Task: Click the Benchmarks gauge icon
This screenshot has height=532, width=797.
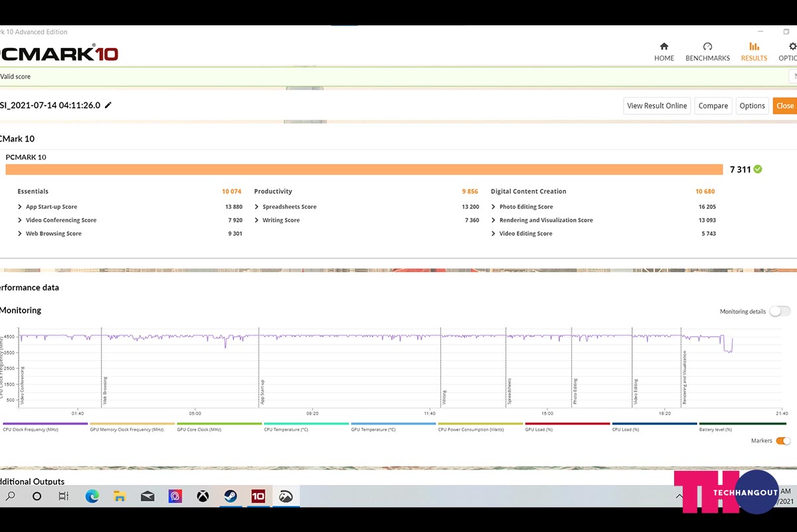Action: (x=707, y=46)
